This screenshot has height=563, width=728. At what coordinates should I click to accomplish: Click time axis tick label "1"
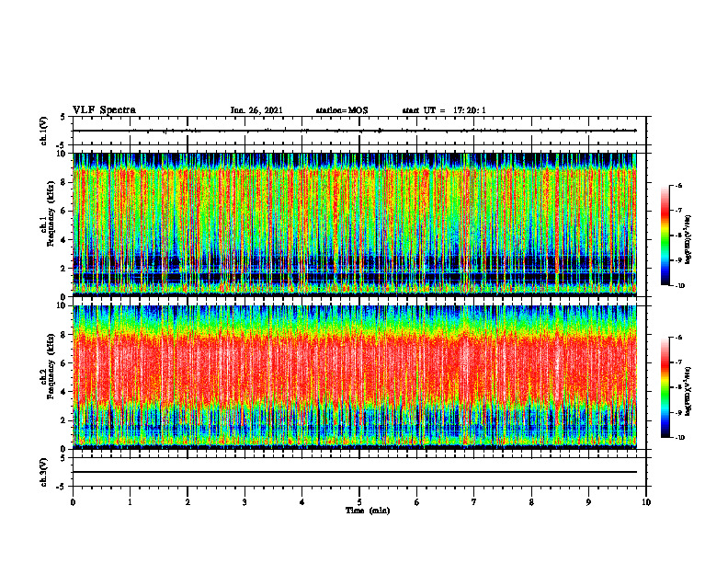[130, 502]
